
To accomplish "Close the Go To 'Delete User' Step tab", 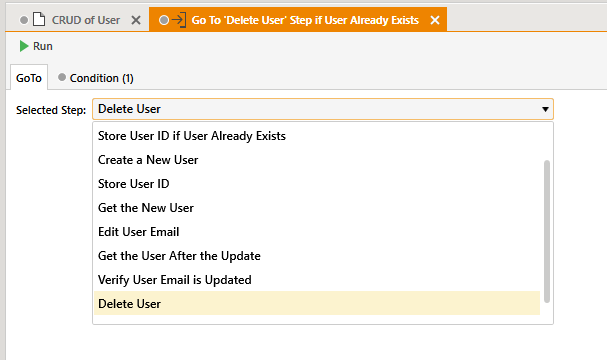I will point(435,20).
